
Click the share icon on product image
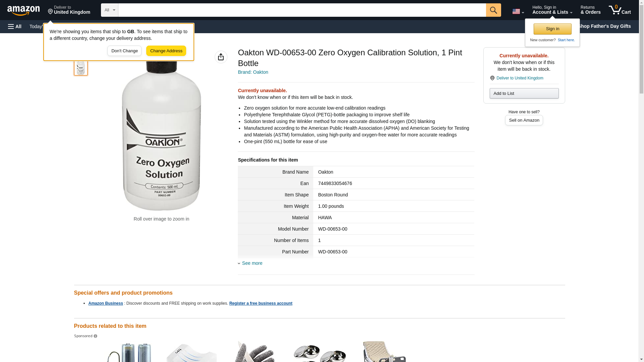[x=221, y=57]
